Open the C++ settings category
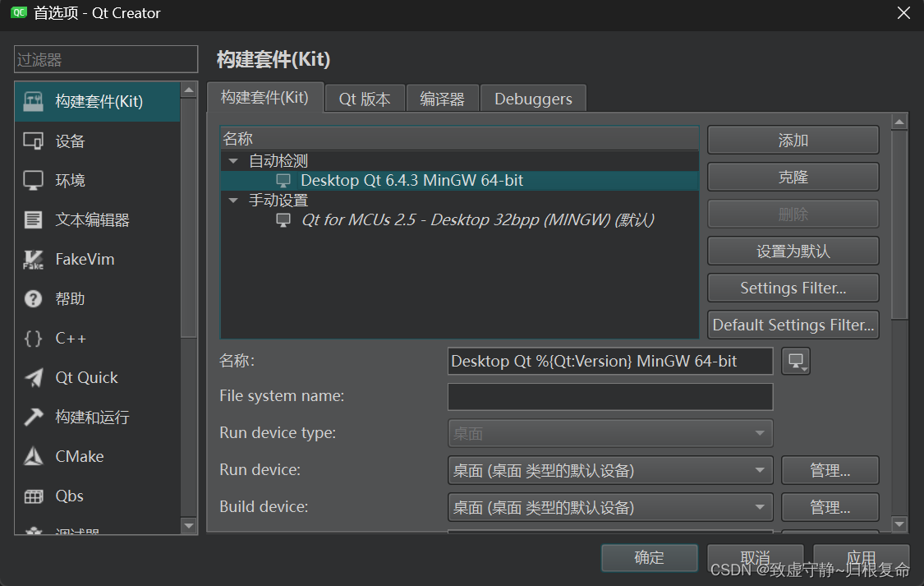The image size is (924, 586). (x=97, y=339)
